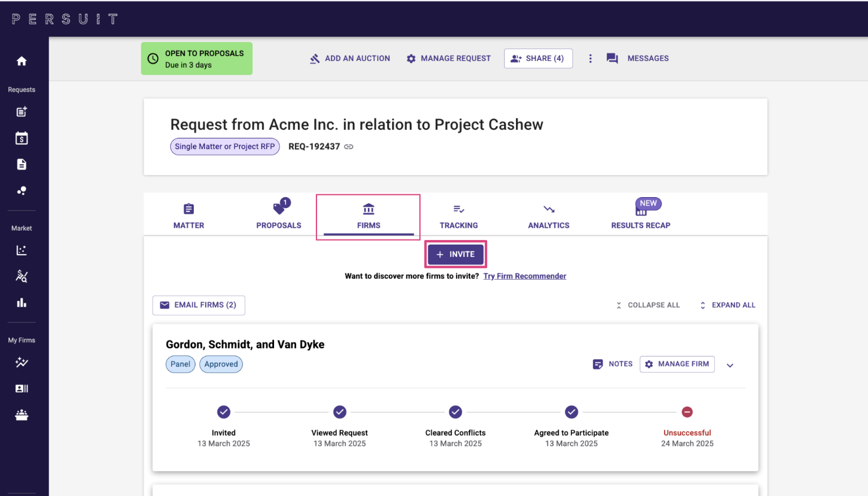Click Manage Firm for Gordon, Schmidt

pos(677,364)
